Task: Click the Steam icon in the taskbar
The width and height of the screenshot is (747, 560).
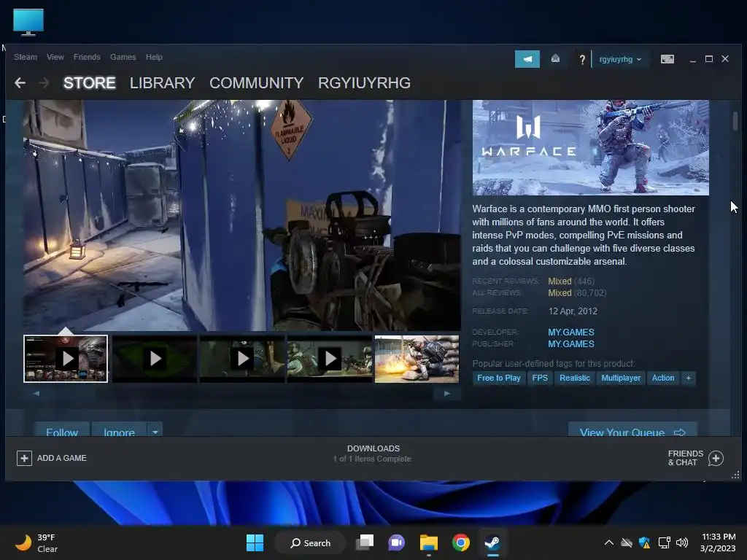Action: (492, 542)
